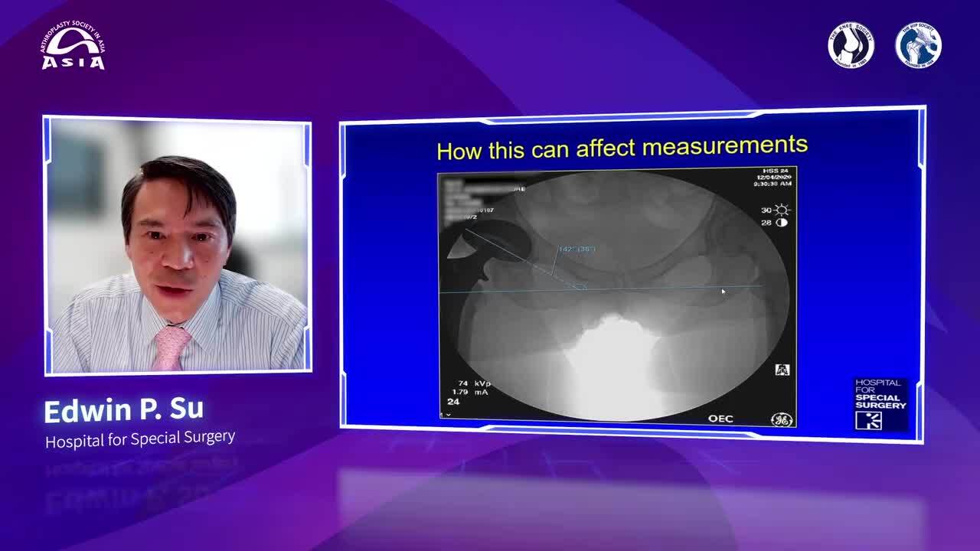The width and height of the screenshot is (980, 551).
Task: Click the '74 kVp' reading
Action: (474, 383)
